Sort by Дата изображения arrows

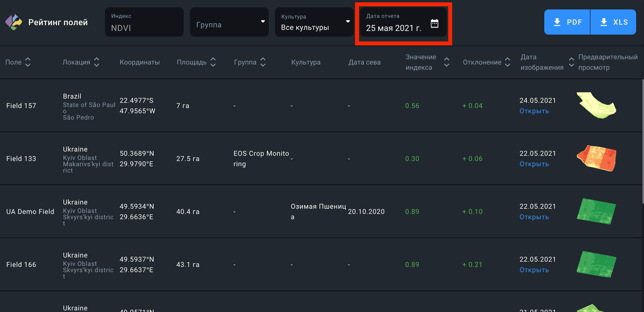(x=571, y=62)
